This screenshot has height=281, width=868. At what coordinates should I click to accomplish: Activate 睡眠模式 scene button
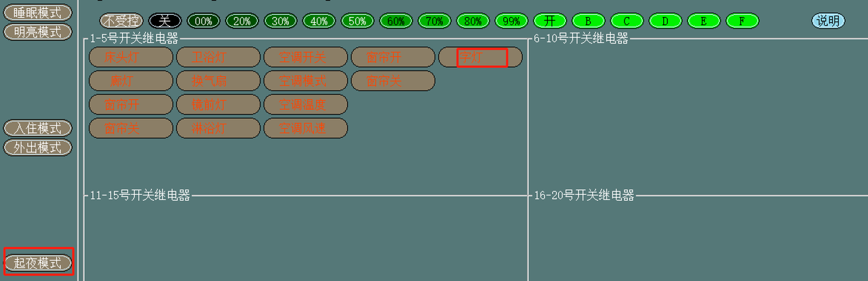tap(38, 13)
